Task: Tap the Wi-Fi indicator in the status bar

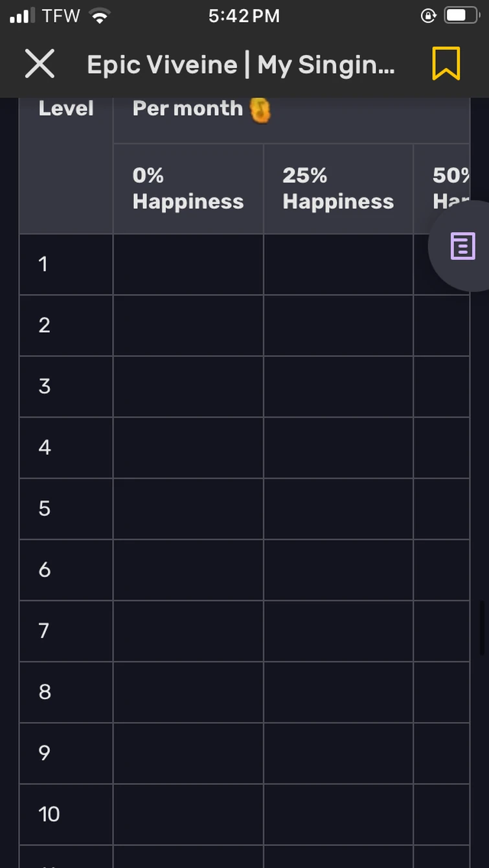Action: coord(97,14)
